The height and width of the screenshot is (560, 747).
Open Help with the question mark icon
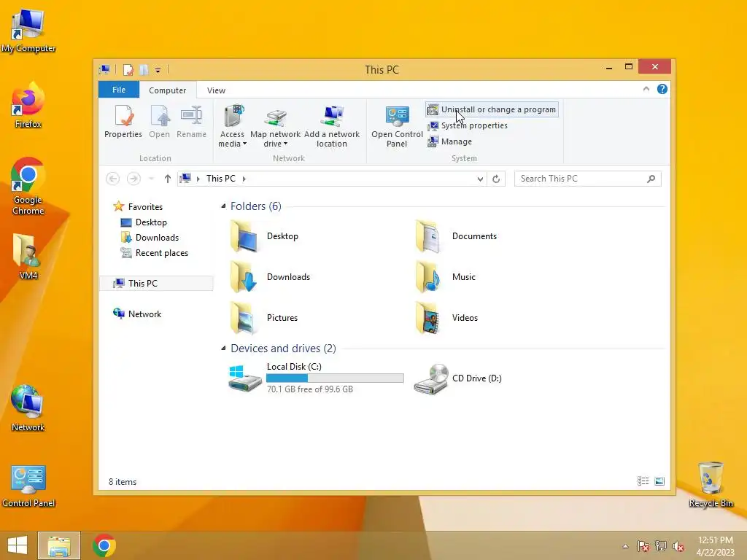coord(662,89)
